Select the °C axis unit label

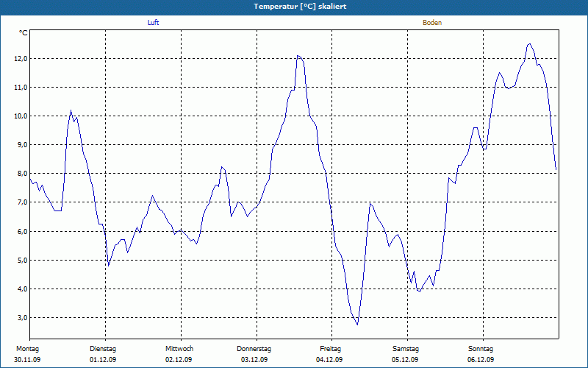(24, 33)
